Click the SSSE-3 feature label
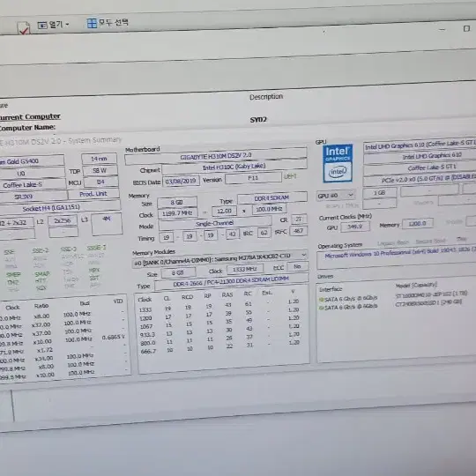This screenshot has height=476, width=476. click(x=96, y=248)
